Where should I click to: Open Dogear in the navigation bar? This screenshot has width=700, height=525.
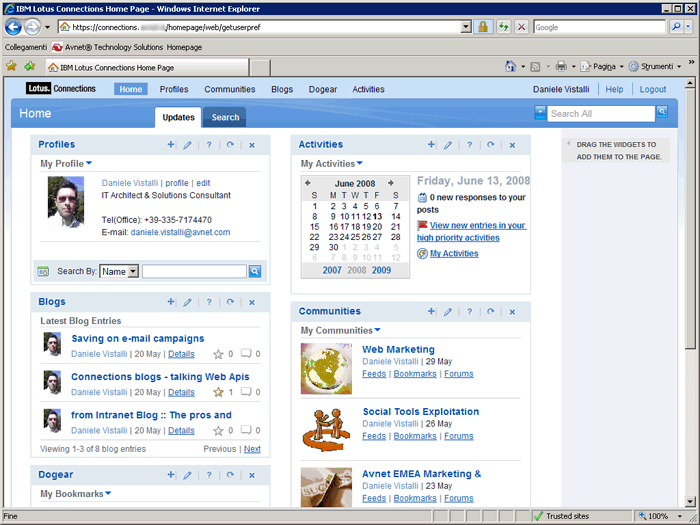coord(323,89)
